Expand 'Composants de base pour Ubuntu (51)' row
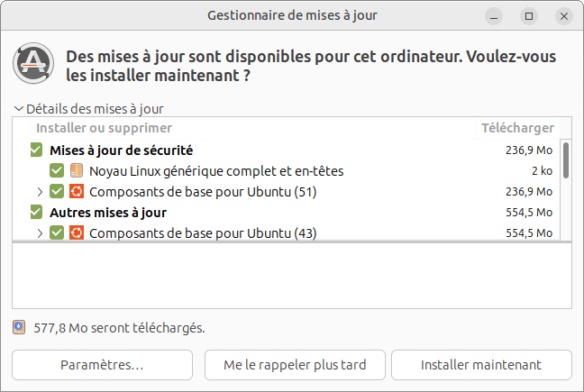 40,191
